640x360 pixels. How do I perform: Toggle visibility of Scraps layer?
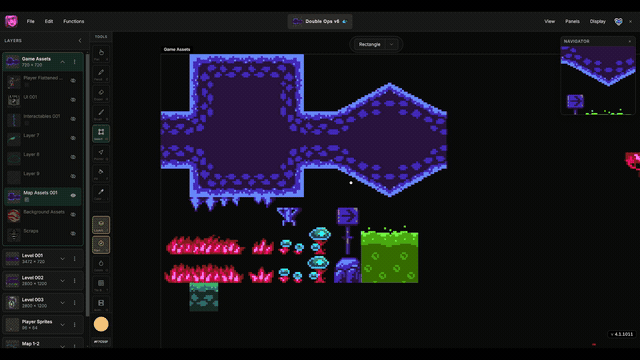73,234
